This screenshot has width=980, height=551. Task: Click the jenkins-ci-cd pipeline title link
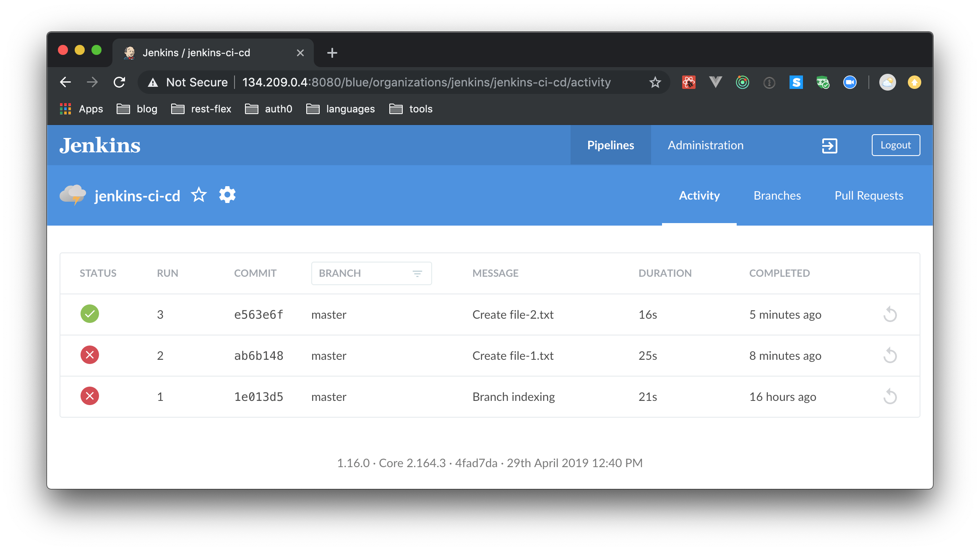click(137, 195)
